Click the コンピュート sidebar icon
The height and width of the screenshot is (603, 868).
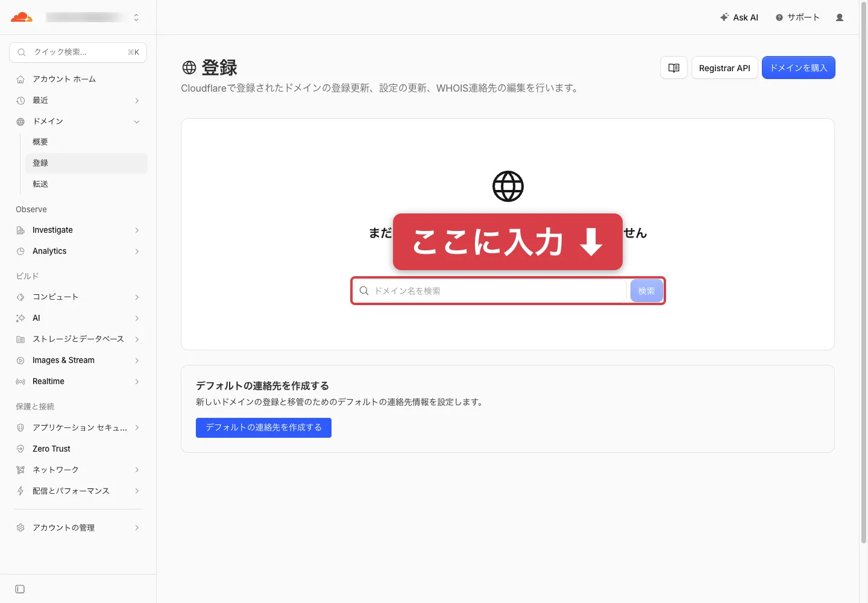pos(20,297)
